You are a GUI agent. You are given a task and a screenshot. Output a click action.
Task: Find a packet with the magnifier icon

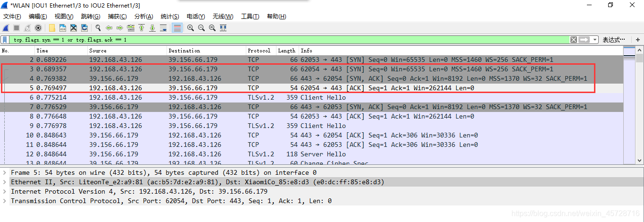[x=98, y=28]
